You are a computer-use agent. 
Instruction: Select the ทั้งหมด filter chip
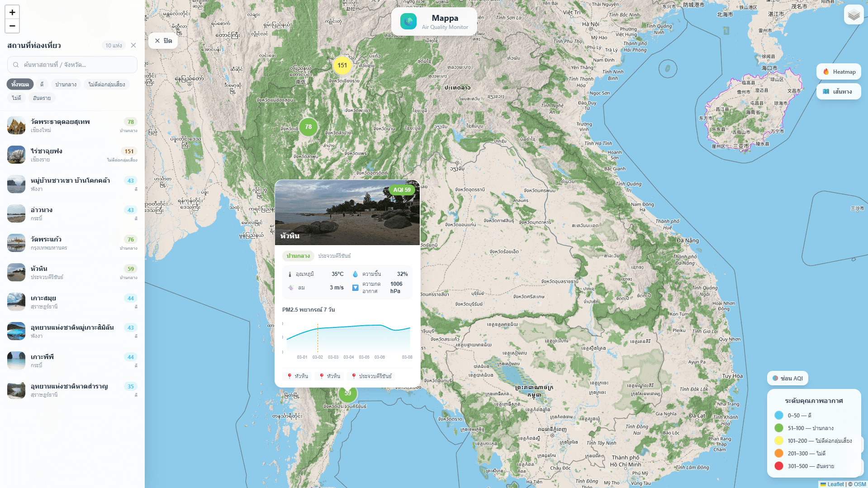20,85
